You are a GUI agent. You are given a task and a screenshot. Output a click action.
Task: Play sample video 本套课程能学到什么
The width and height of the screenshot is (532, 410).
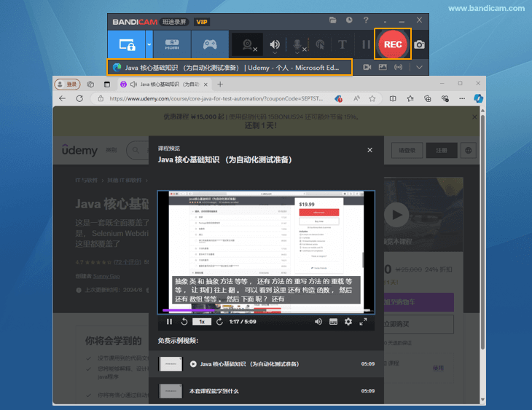point(266,391)
